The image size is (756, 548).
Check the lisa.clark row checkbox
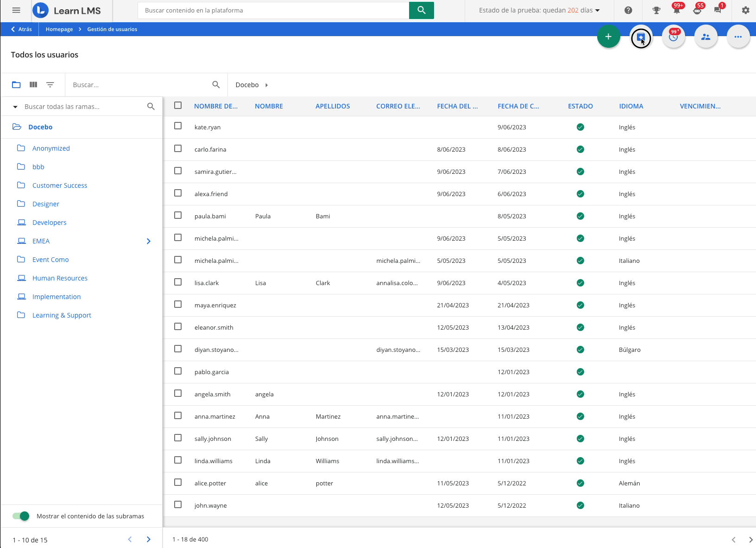(x=178, y=282)
